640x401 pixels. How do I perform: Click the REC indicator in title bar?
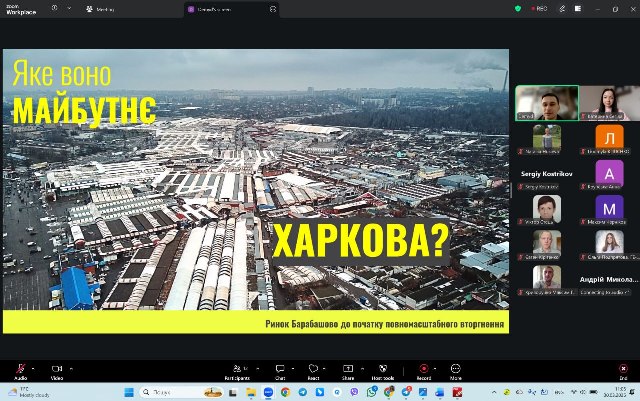tap(539, 8)
